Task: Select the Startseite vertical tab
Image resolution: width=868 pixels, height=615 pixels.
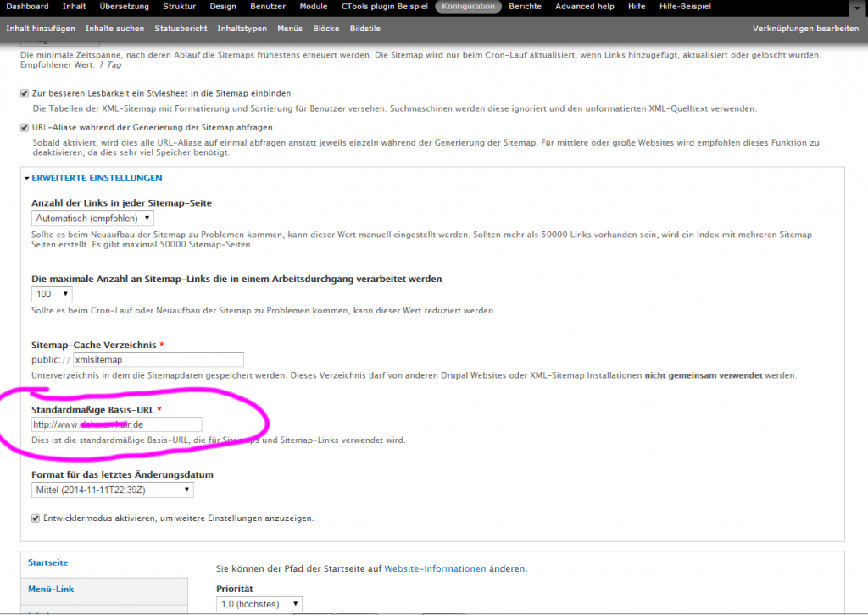Action: 47,562
